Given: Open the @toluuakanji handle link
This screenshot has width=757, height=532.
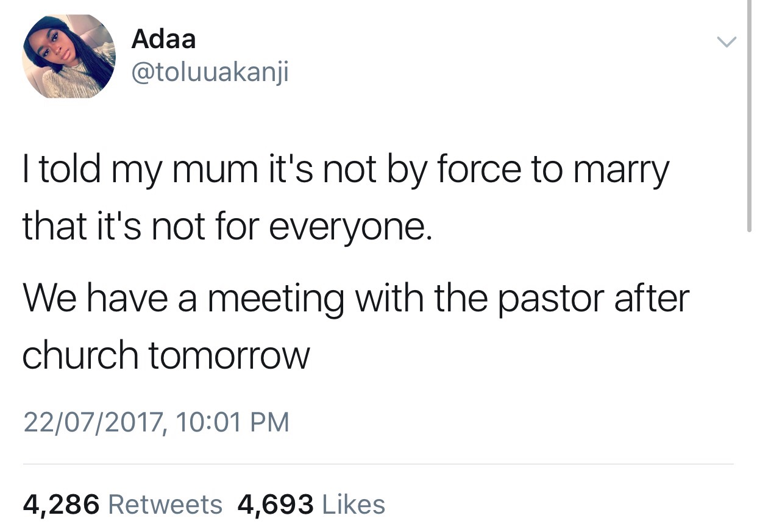Looking at the screenshot, I should 210,73.
